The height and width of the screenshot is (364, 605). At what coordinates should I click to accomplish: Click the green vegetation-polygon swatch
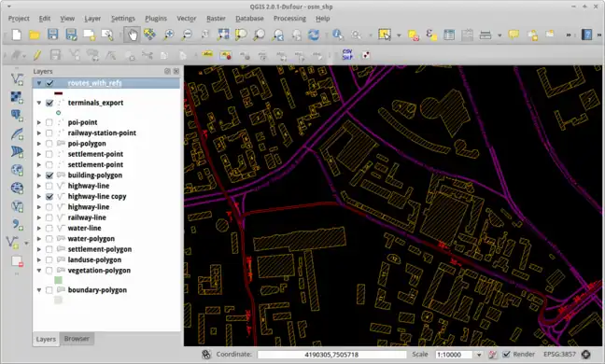(x=58, y=280)
